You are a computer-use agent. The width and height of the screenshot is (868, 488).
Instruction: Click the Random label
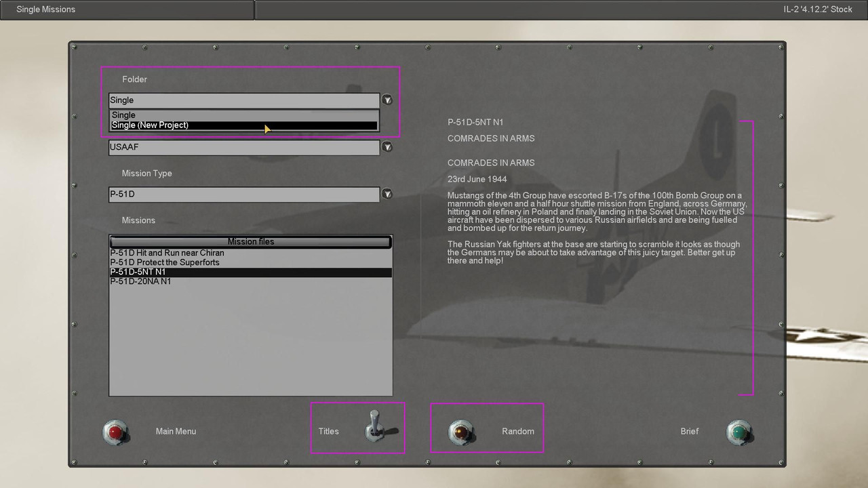click(518, 431)
